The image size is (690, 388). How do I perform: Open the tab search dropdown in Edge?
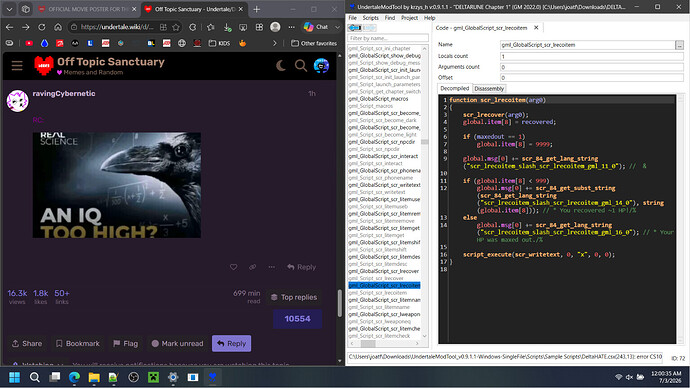[x=9, y=9]
